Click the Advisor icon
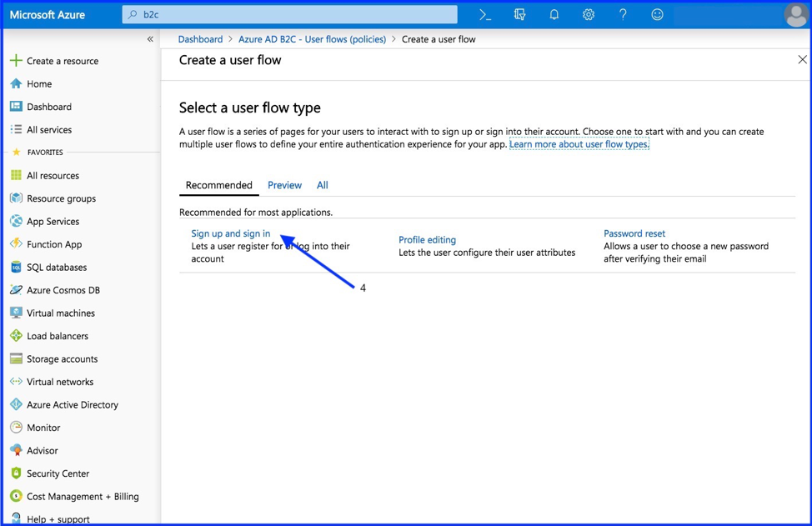Screen dimensions: 812x526 [x=16, y=450]
